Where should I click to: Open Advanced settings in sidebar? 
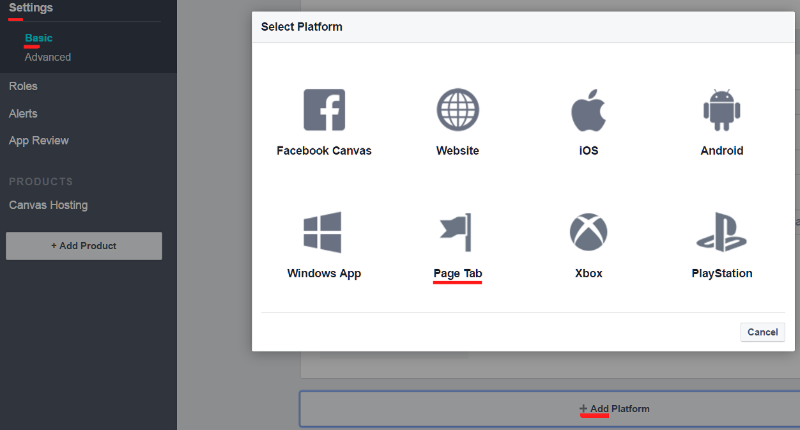[48, 57]
